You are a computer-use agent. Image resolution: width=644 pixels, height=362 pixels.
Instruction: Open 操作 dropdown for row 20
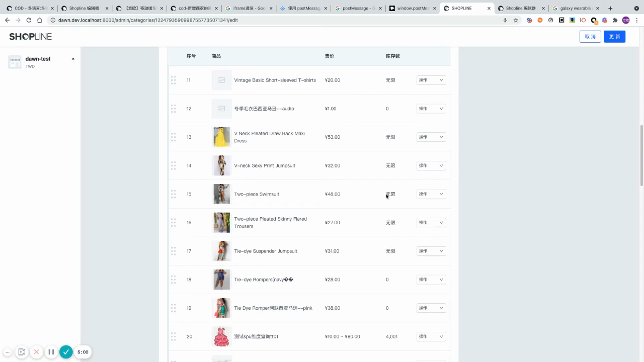[x=431, y=336]
